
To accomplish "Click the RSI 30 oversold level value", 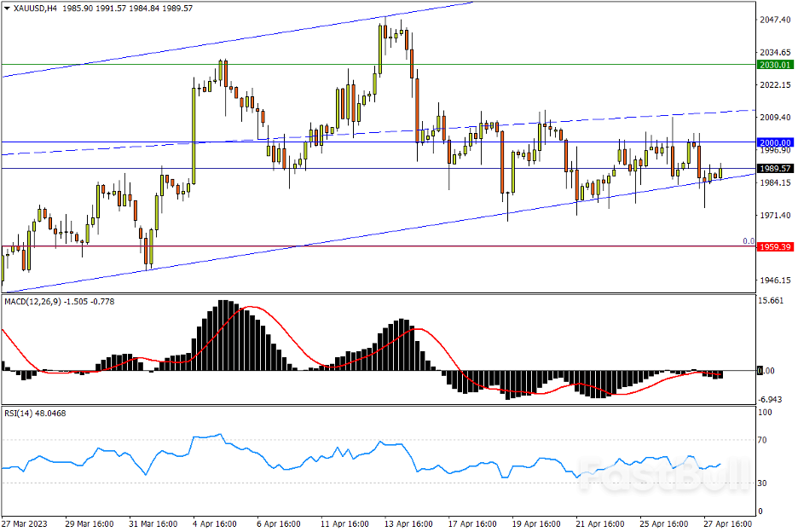I will [x=765, y=483].
